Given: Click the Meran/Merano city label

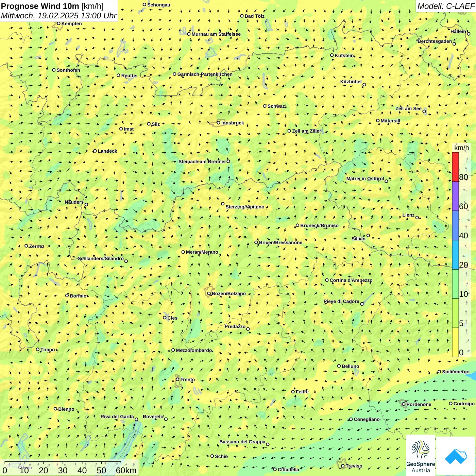Looking at the screenshot, I should click(202, 252).
